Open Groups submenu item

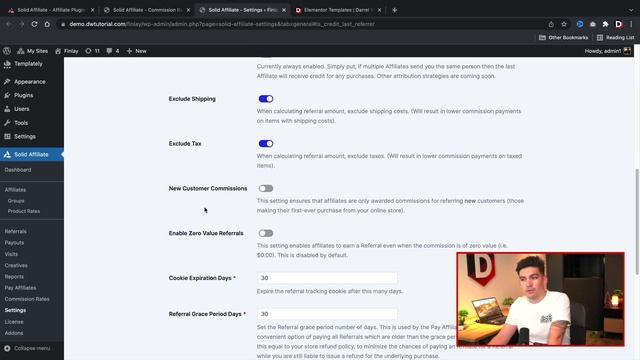16,201
